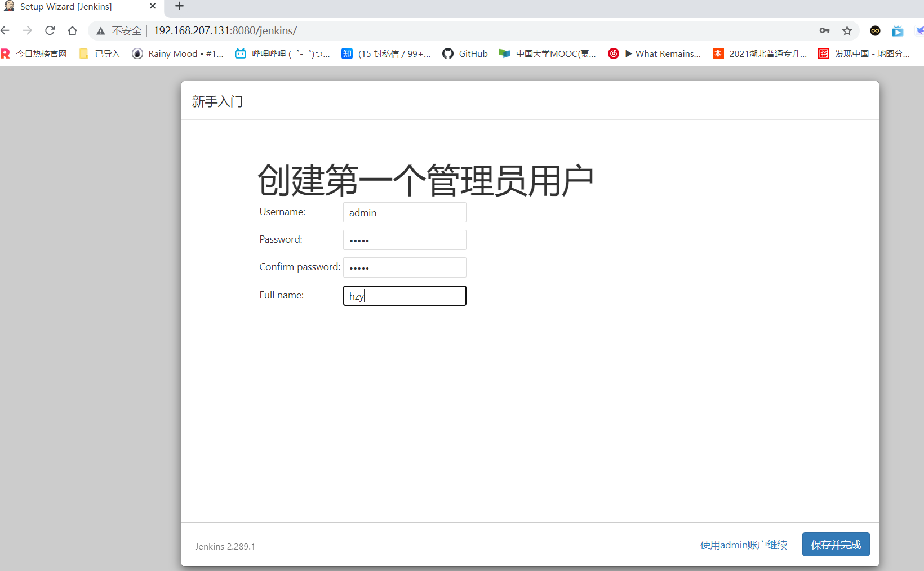Click 使用admin账户继续 link
The width and height of the screenshot is (924, 571).
(x=744, y=545)
